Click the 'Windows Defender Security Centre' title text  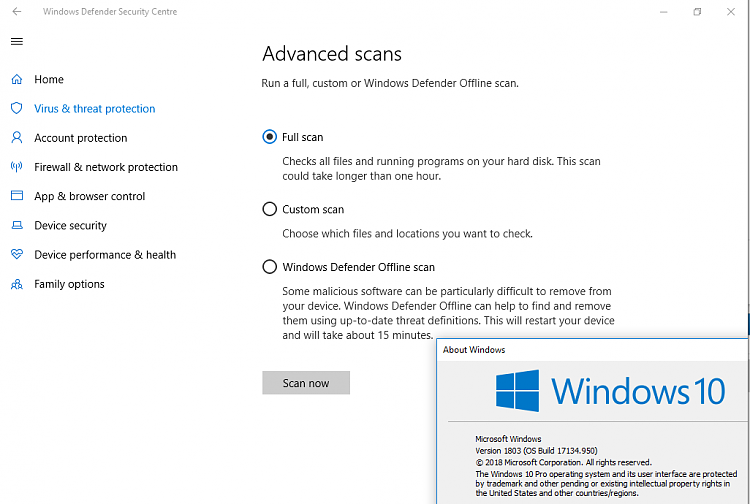pos(110,11)
